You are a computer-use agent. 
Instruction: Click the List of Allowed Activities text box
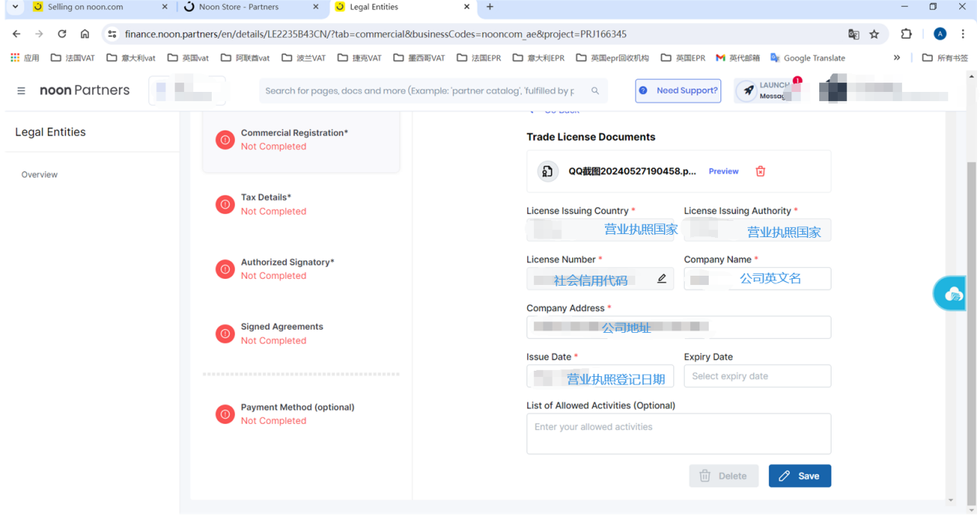click(x=678, y=433)
